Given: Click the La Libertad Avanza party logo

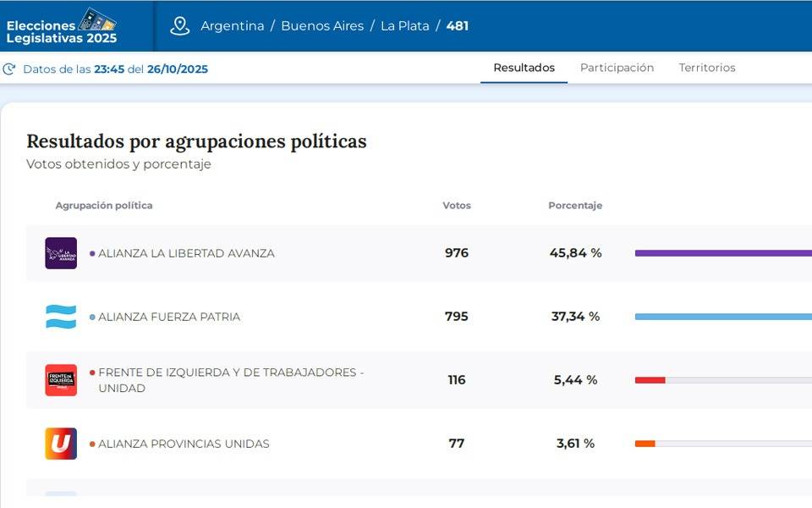Looking at the screenshot, I should (61, 253).
